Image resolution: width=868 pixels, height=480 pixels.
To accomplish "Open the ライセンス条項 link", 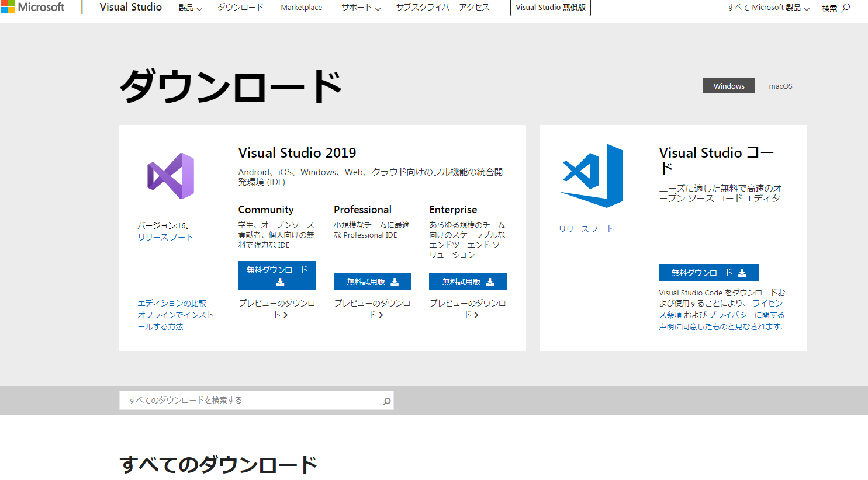I will point(720,309).
